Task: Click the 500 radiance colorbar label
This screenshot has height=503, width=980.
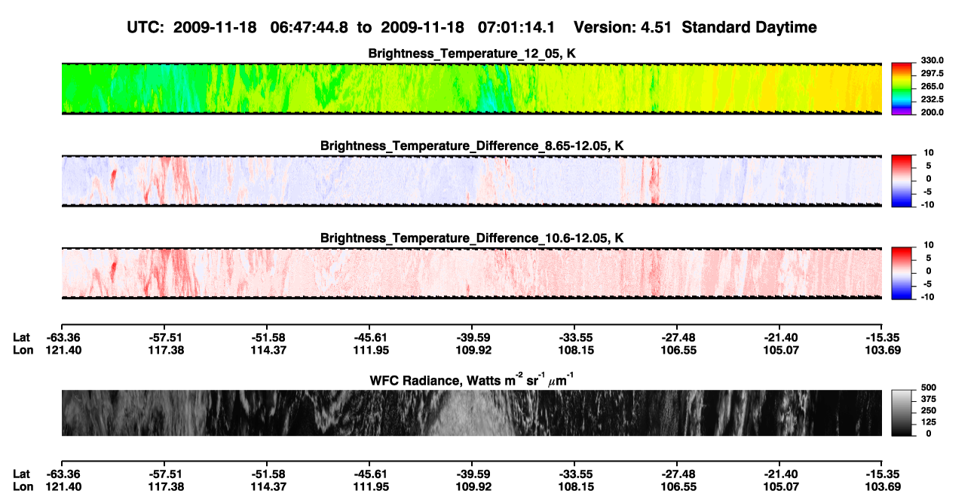Action: (x=929, y=387)
